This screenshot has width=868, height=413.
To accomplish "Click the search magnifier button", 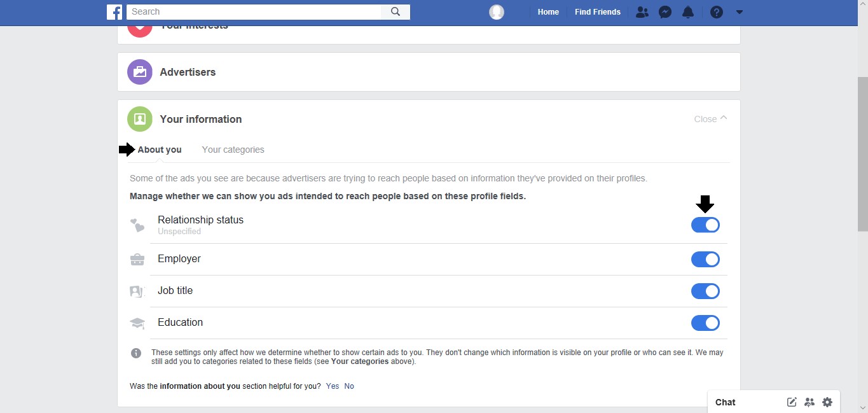I will pos(396,11).
